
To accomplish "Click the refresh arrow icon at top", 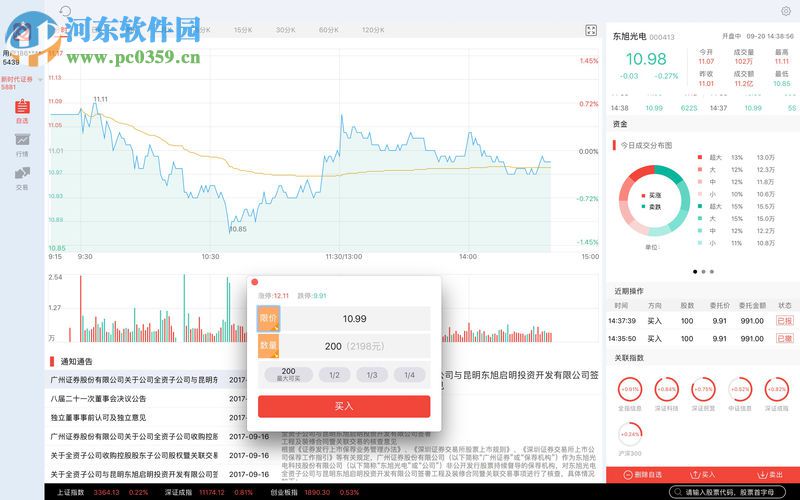I will tap(65, 11).
